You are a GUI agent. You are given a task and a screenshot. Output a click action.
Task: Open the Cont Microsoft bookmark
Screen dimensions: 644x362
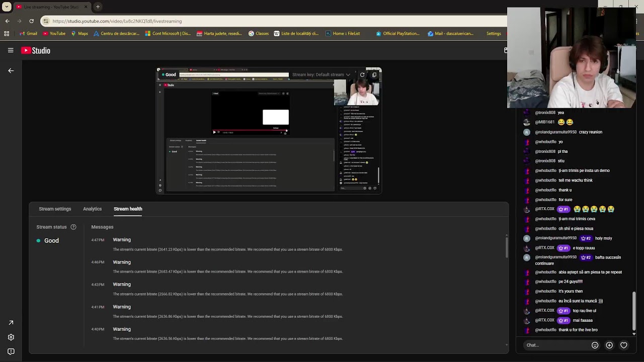pyautogui.click(x=168, y=34)
